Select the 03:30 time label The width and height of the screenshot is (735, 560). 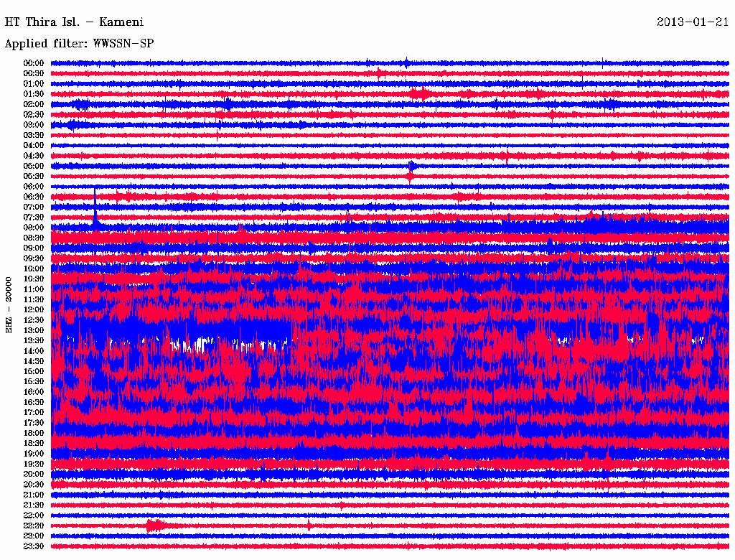(33, 135)
